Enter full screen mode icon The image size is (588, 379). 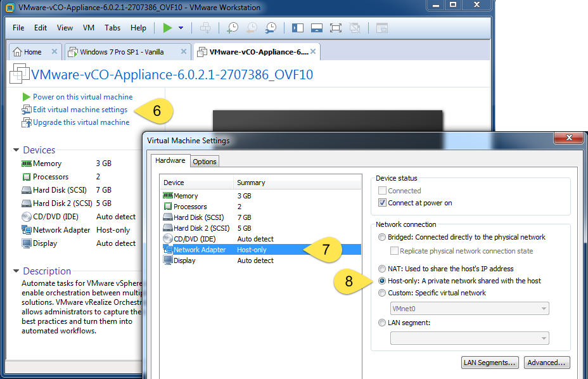(336, 28)
